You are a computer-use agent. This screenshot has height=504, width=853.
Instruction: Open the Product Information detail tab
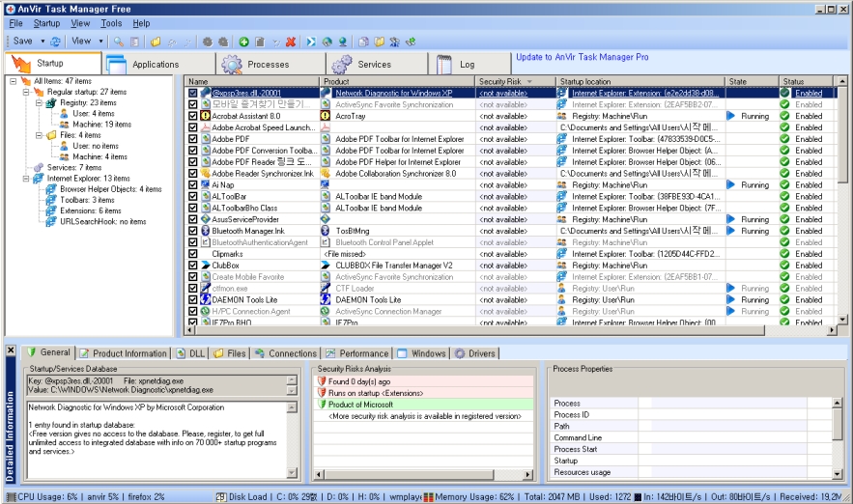123,353
